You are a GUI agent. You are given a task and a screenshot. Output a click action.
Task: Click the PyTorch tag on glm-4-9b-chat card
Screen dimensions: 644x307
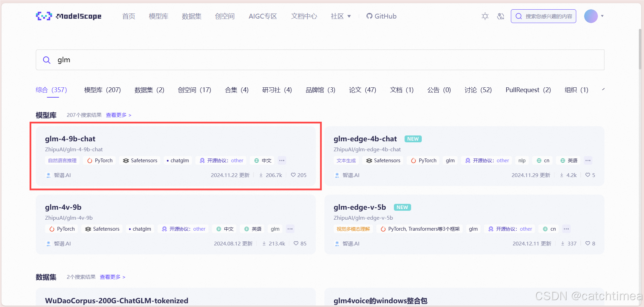click(100, 161)
